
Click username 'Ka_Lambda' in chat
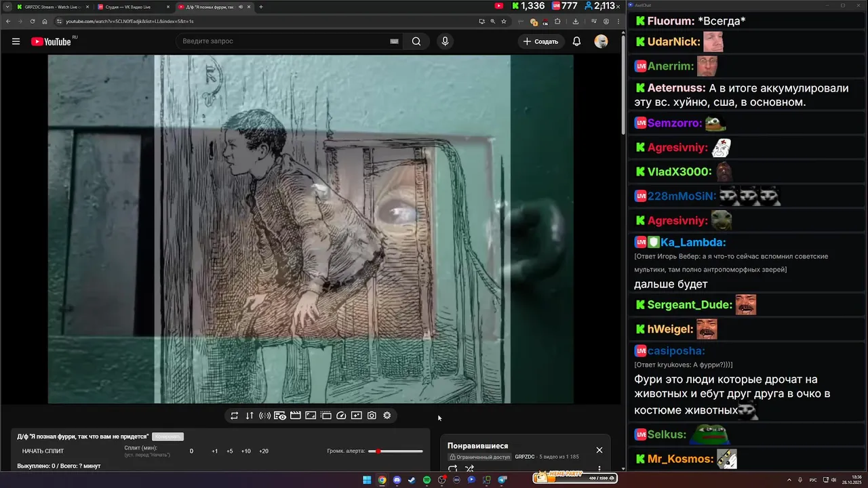[693, 242]
